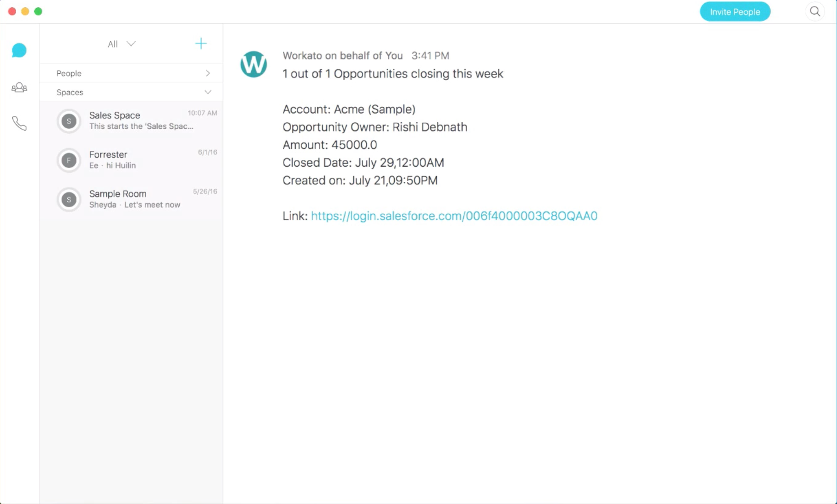Viewport: 837px width, 504px height.
Task: Collapse the Spaces section chevron
Action: [x=208, y=92]
